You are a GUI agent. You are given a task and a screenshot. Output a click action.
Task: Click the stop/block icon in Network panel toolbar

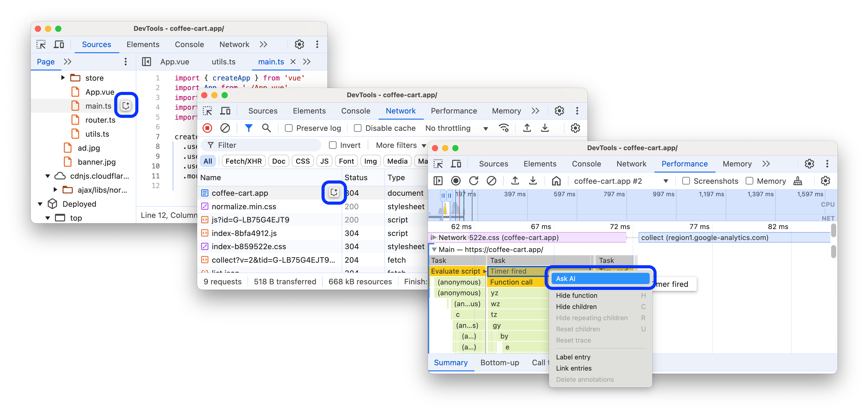[225, 129]
